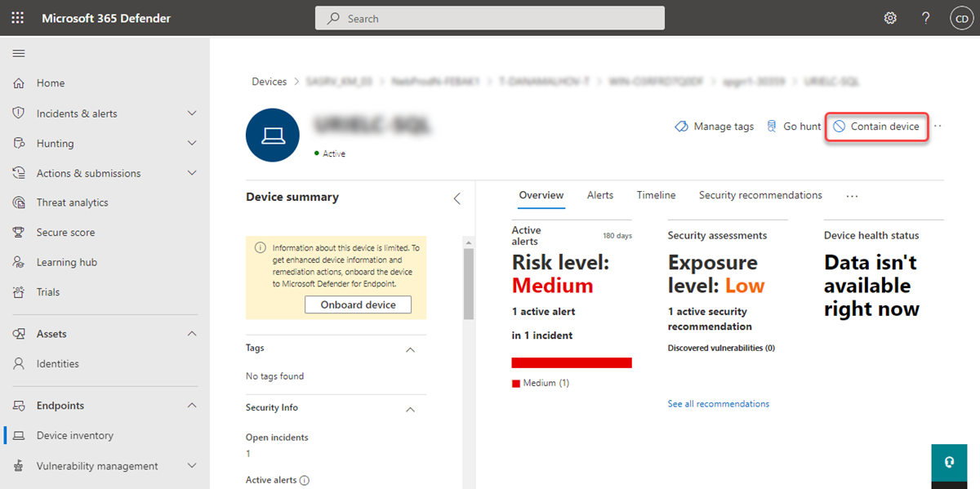Open the CD account profile avatar
Viewport: 980px width, 489px height.
pos(961,17)
